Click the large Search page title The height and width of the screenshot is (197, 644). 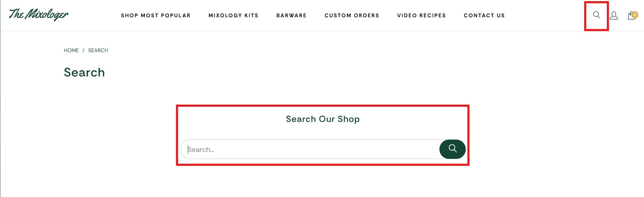coord(84,72)
